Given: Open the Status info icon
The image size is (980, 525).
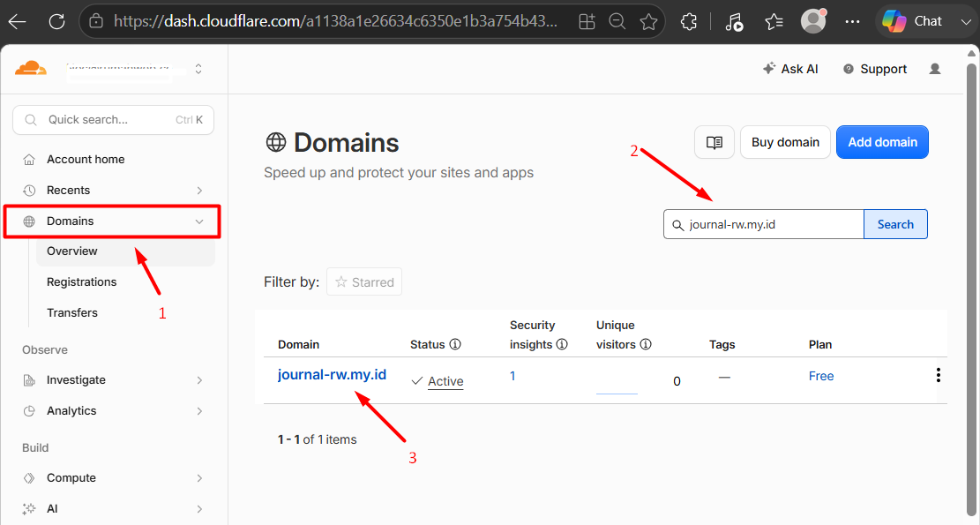Looking at the screenshot, I should [455, 344].
